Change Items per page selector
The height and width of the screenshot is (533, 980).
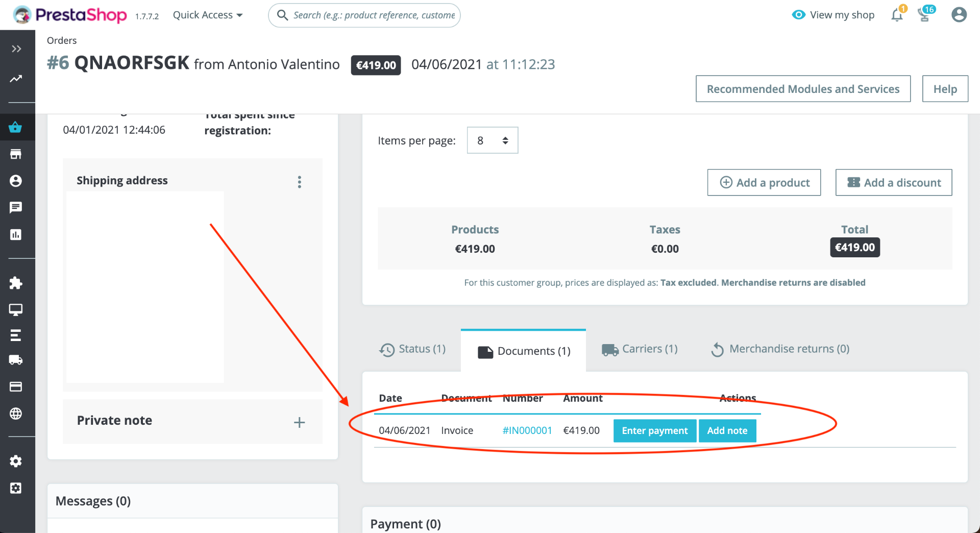click(x=493, y=140)
